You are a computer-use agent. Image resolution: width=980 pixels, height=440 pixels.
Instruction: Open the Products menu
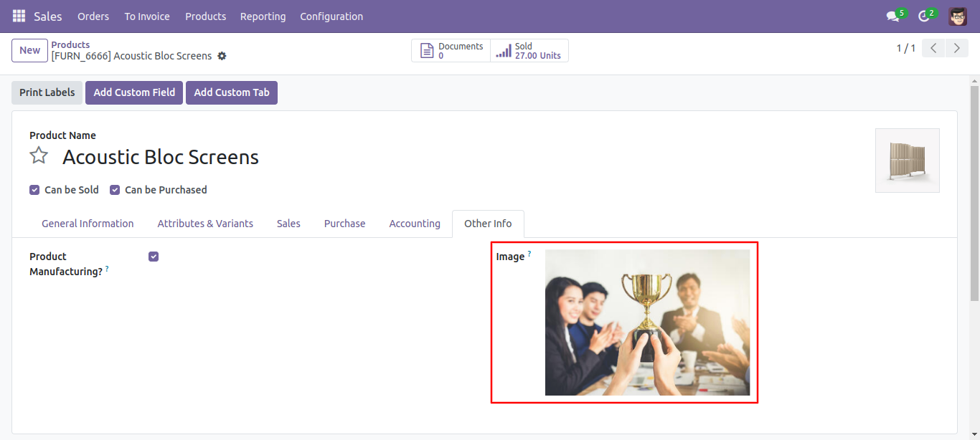click(x=205, y=16)
